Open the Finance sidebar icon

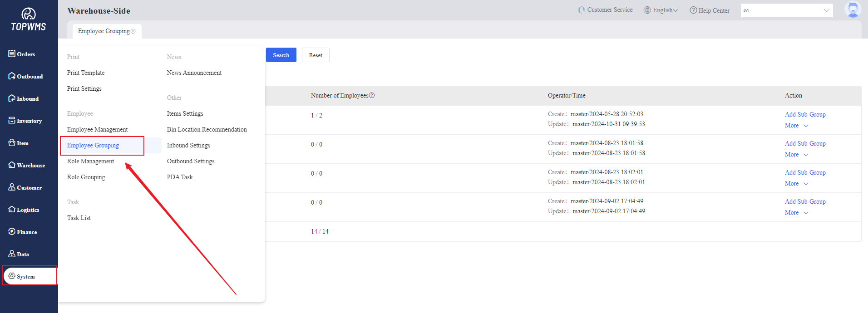(12, 232)
